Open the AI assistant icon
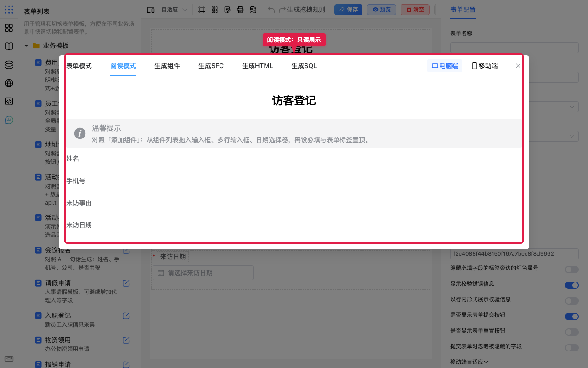Image resolution: width=588 pixels, height=368 pixels. (x=9, y=120)
